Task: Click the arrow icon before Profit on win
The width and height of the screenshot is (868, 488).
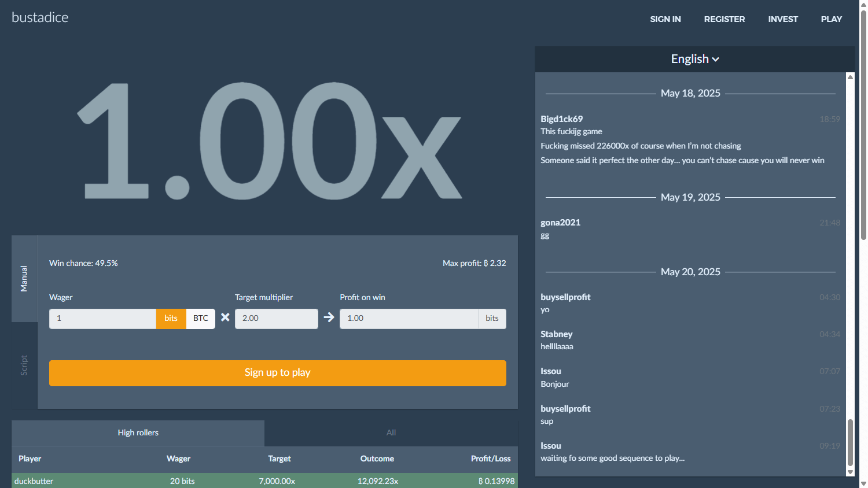Action: coord(329,317)
